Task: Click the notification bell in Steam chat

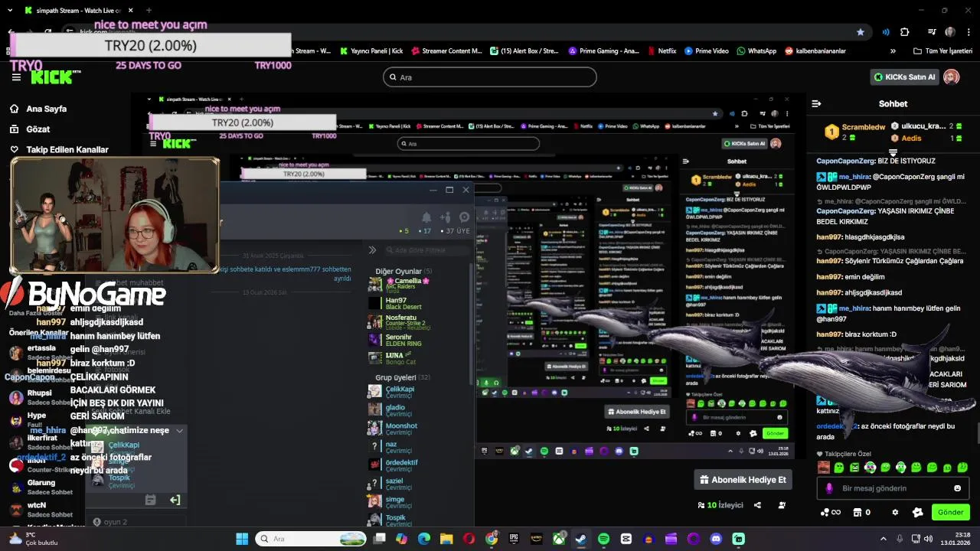Action: (426, 217)
